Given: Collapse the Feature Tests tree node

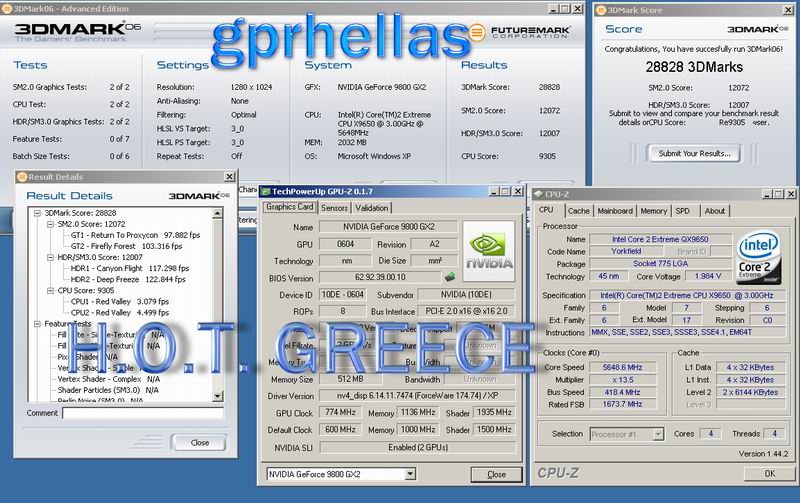Looking at the screenshot, I should click(37, 324).
